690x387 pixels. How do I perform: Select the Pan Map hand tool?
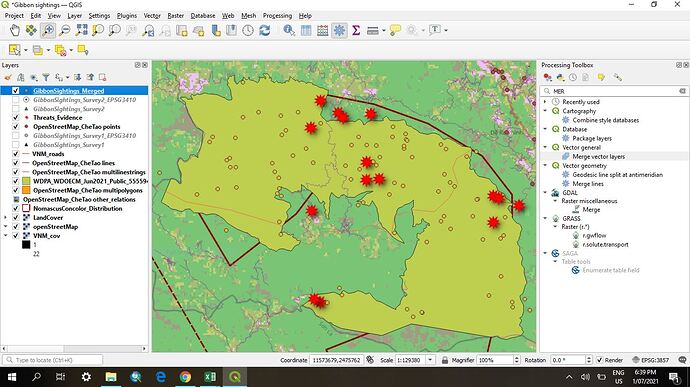(x=15, y=30)
